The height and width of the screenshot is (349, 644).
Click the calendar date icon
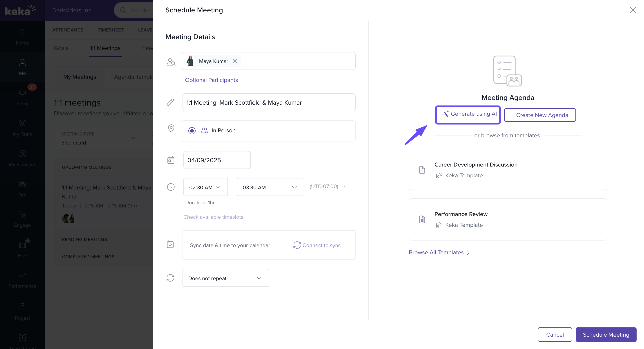(x=171, y=160)
